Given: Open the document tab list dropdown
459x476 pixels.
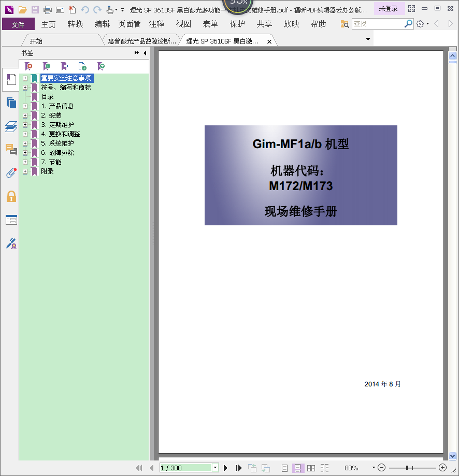Looking at the screenshot, I should (368, 39).
